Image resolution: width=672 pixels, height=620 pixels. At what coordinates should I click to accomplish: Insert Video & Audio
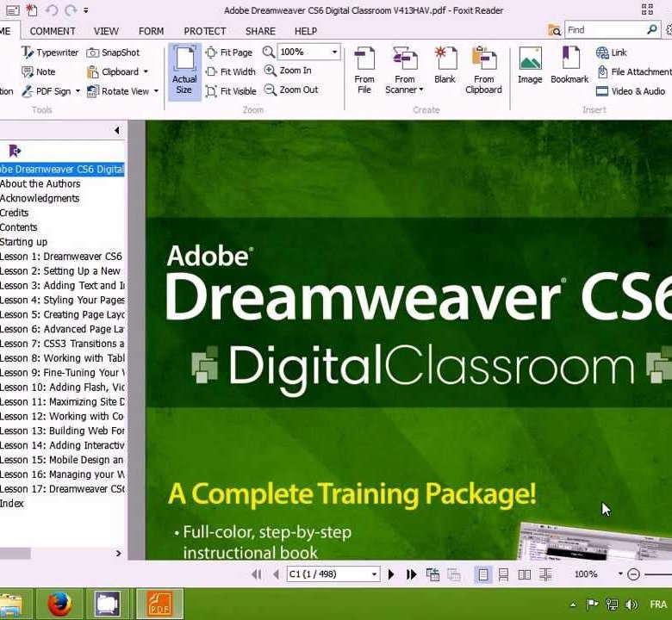coord(631,90)
